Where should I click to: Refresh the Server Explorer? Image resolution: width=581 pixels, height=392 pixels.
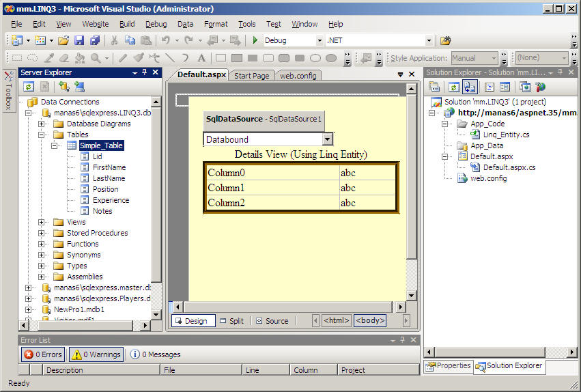(29, 87)
